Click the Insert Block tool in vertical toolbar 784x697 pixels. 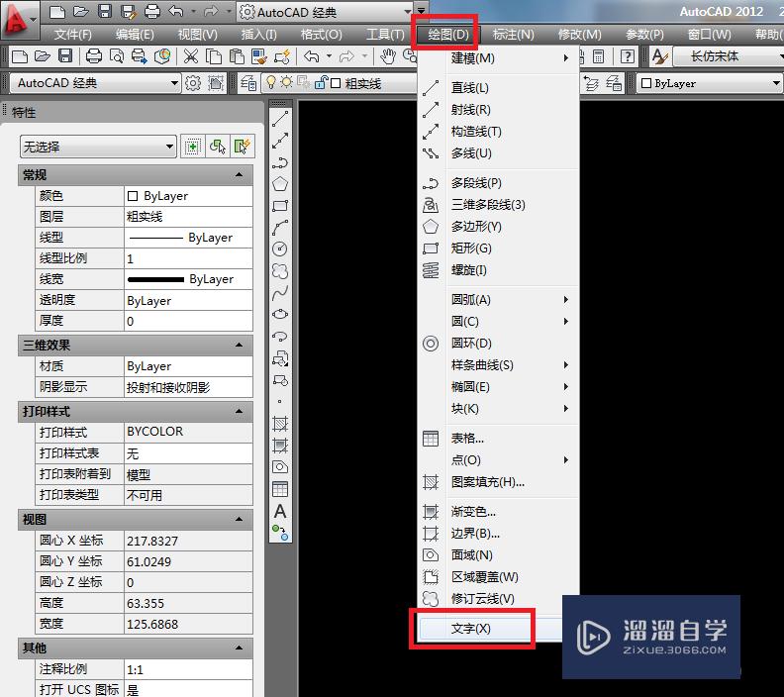click(280, 358)
